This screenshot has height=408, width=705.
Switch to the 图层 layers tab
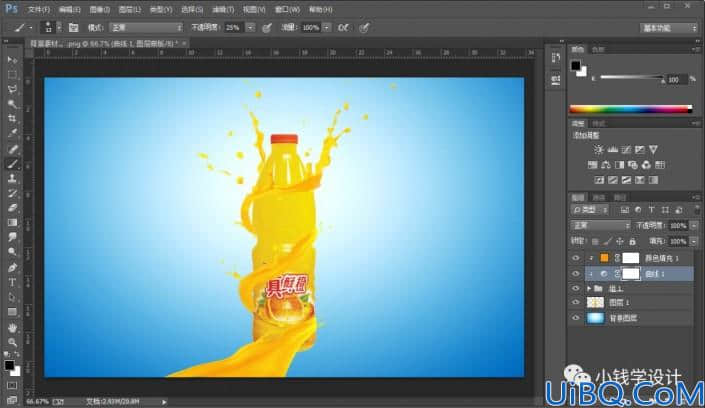coord(578,197)
